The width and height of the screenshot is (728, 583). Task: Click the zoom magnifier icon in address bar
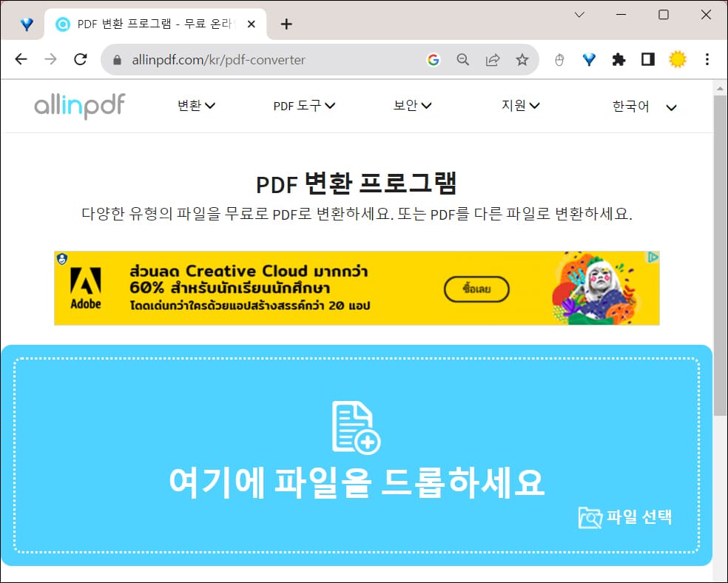pyautogui.click(x=464, y=59)
